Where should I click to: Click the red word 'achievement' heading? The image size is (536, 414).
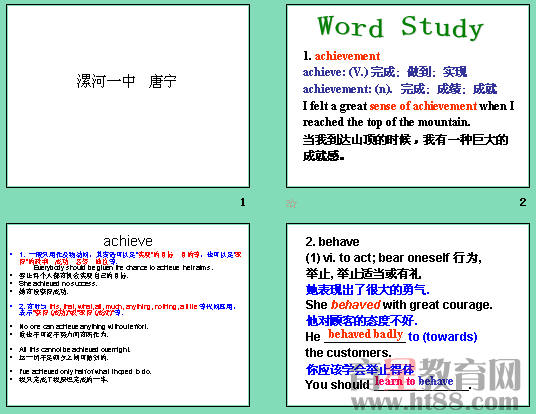[x=347, y=56]
